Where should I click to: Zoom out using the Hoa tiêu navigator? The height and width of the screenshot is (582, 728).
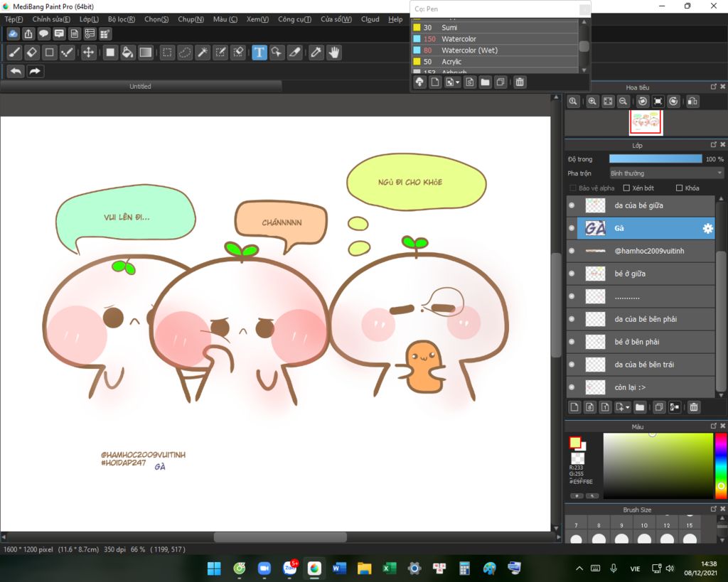(623, 101)
